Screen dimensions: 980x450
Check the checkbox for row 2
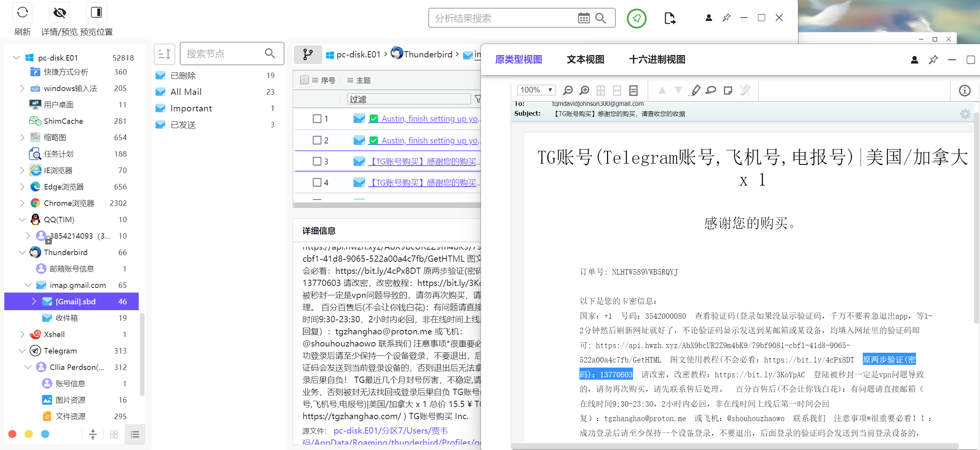pyautogui.click(x=317, y=140)
